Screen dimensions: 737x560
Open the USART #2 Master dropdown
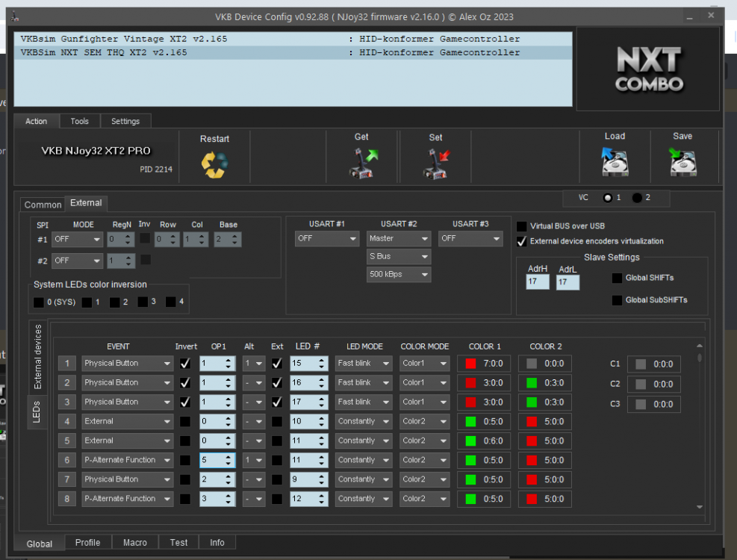(x=399, y=239)
